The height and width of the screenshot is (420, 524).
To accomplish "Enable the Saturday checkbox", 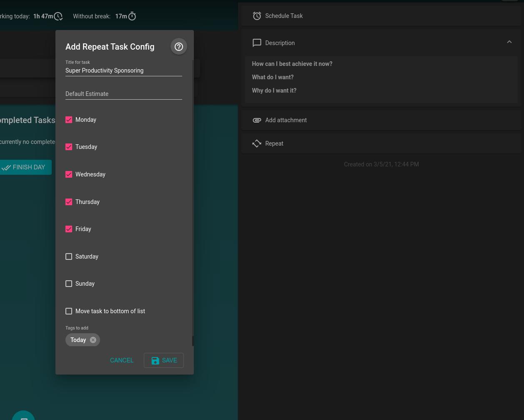I will [x=69, y=257].
